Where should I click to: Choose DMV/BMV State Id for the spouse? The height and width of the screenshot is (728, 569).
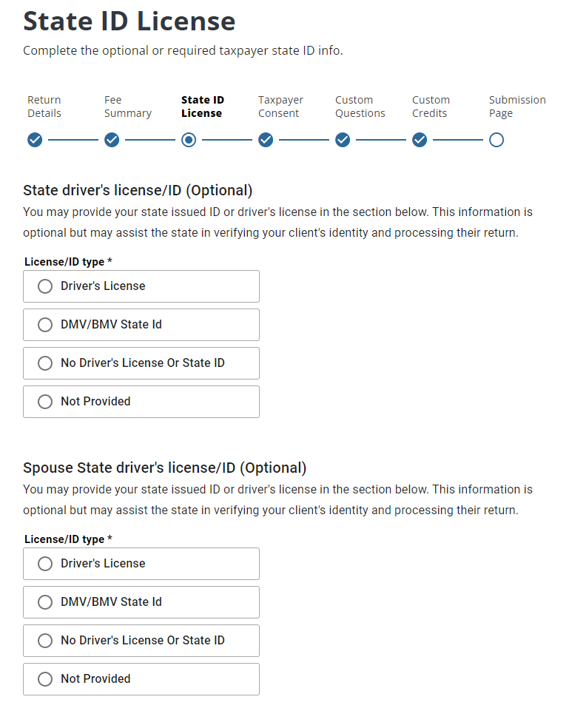pyautogui.click(x=45, y=602)
